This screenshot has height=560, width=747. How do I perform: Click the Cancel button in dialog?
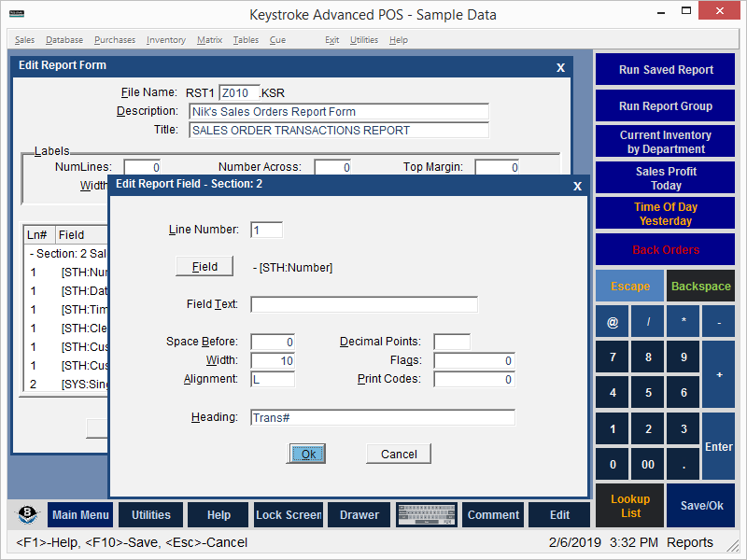tap(399, 454)
